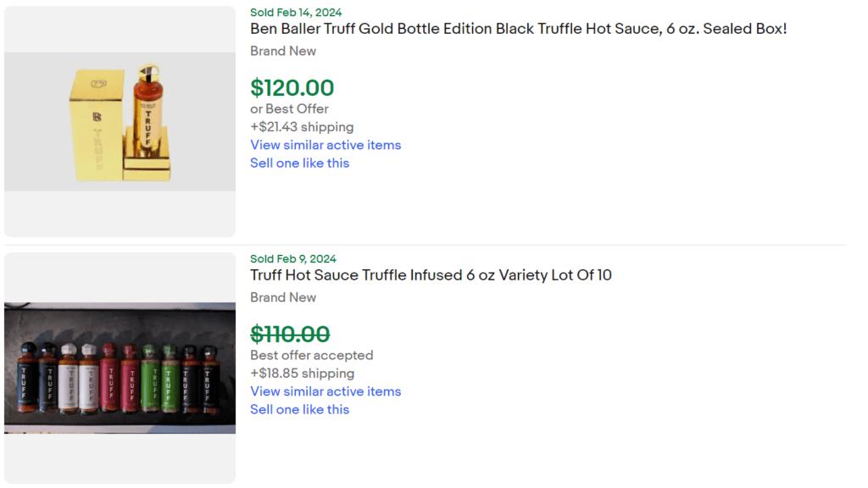Click the Best offer accepted text
The height and width of the screenshot is (488, 868).
[312, 355]
